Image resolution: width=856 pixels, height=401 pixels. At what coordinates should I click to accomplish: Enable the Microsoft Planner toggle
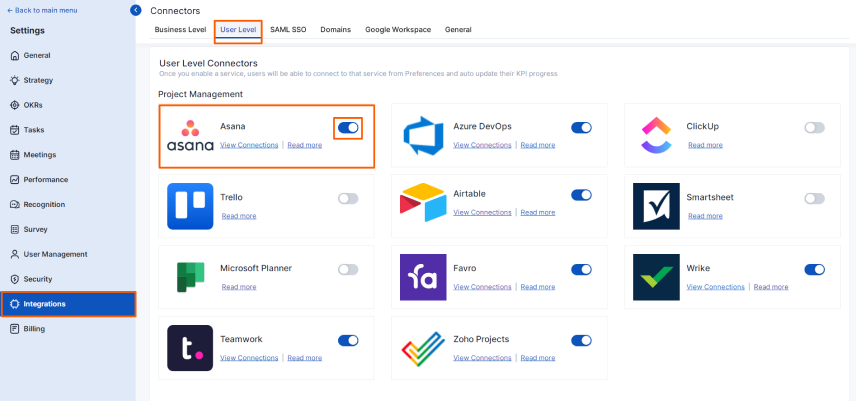(348, 270)
